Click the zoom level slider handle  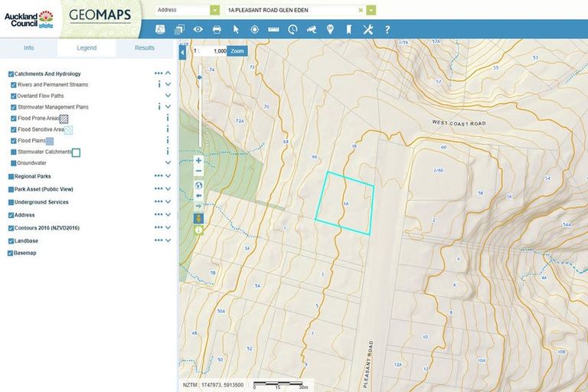coord(200,77)
